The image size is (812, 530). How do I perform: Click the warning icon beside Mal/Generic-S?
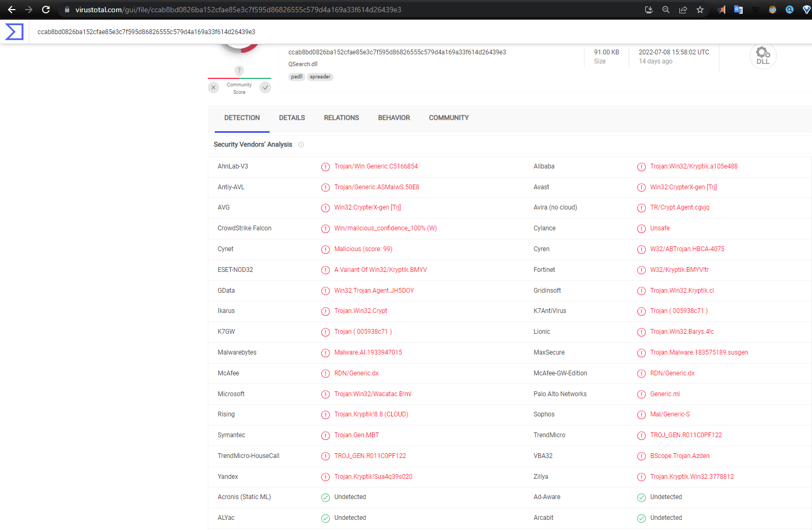point(642,415)
